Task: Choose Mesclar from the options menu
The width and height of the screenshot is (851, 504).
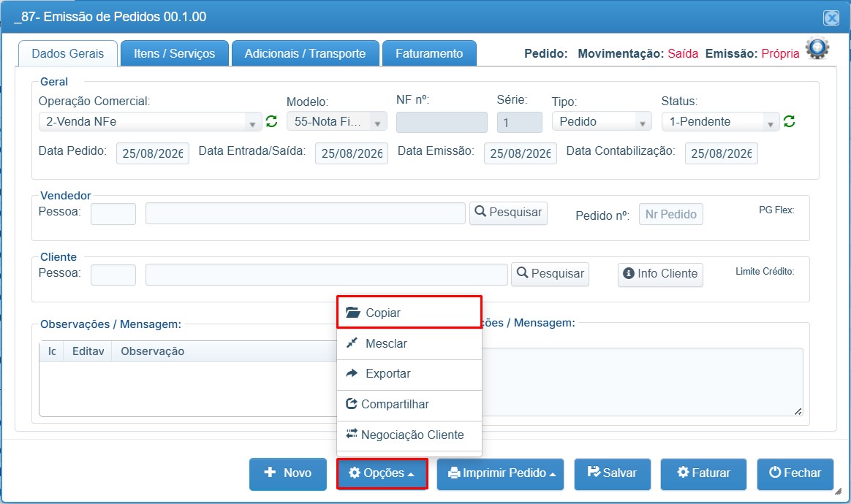Action: pos(409,343)
